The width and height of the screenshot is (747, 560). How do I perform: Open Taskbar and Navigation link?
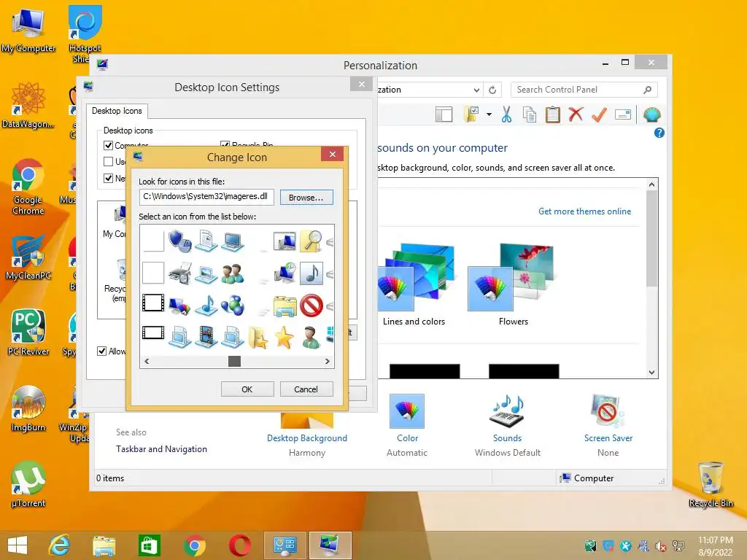161,449
